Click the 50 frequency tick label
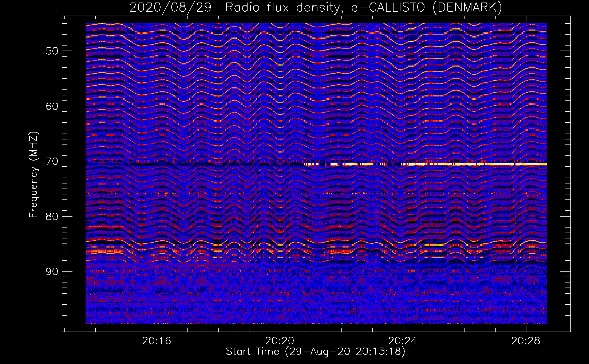Viewport: 589px width, 364px height. pos(52,51)
